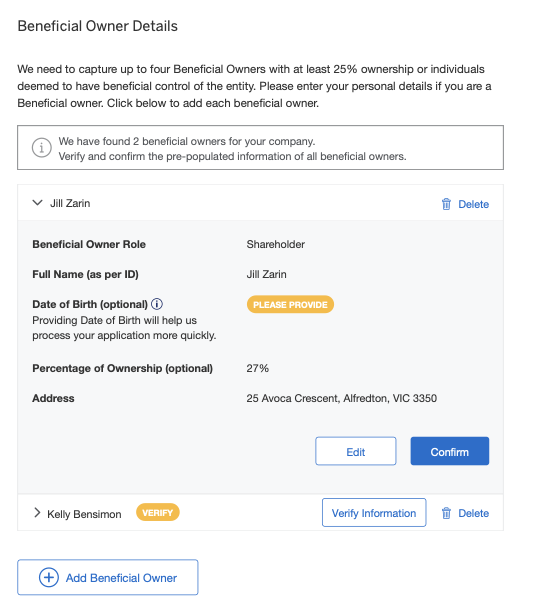This screenshot has height=612, width=538.
Task: Click the Verify Information button
Action: 374,512
